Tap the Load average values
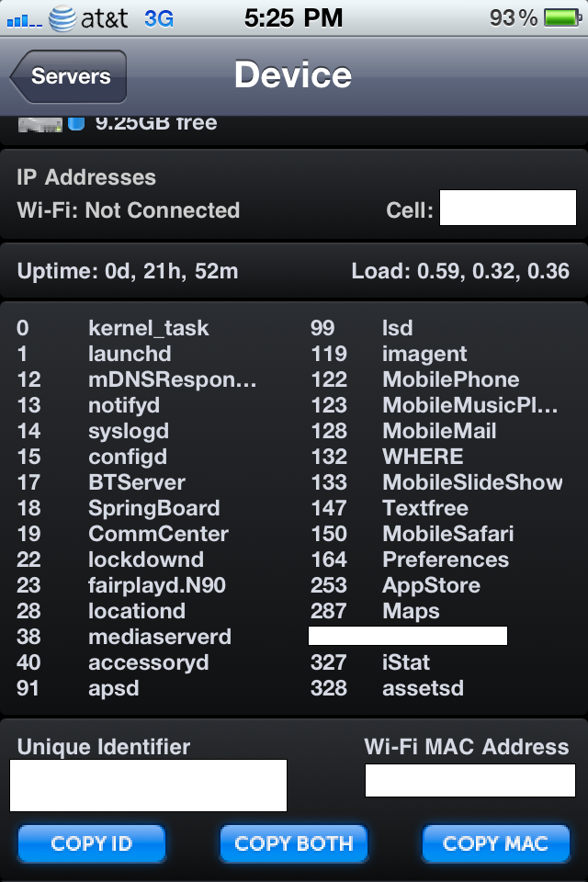The image size is (588, 882). (x=460, y=271)
